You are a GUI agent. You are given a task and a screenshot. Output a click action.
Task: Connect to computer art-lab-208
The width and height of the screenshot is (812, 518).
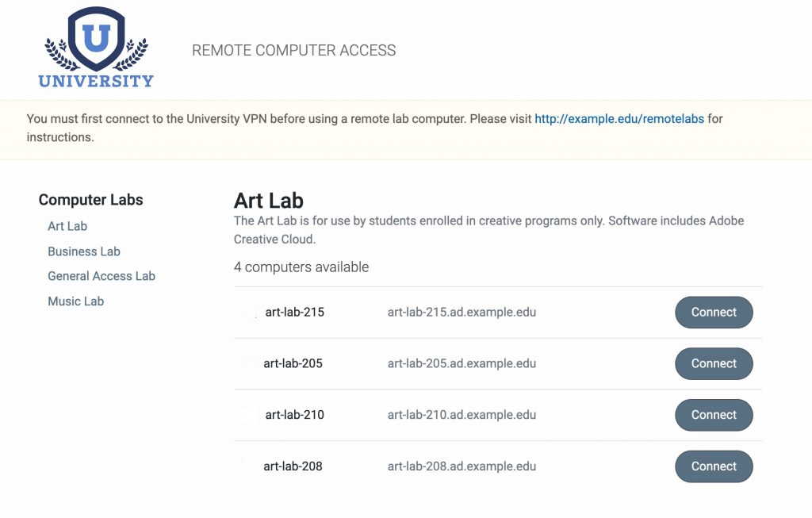713,466
